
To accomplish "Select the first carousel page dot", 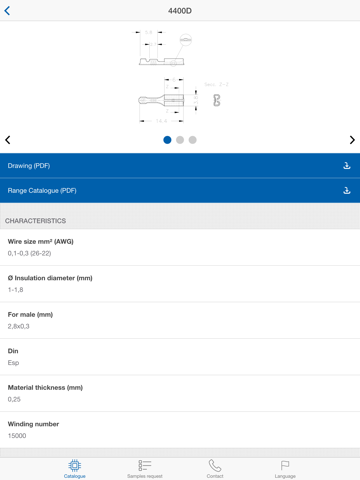I will pyautogui.click(x=167, y=140).
